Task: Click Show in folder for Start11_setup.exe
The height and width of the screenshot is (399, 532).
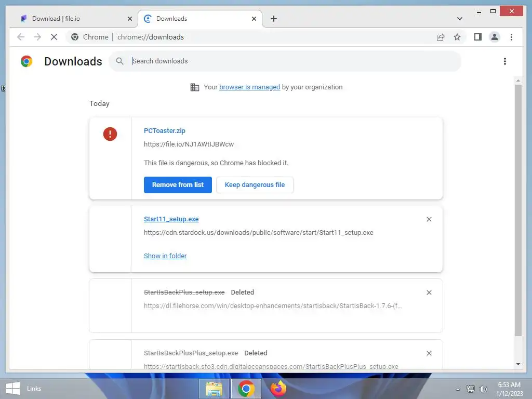Action: click(165, 256)
